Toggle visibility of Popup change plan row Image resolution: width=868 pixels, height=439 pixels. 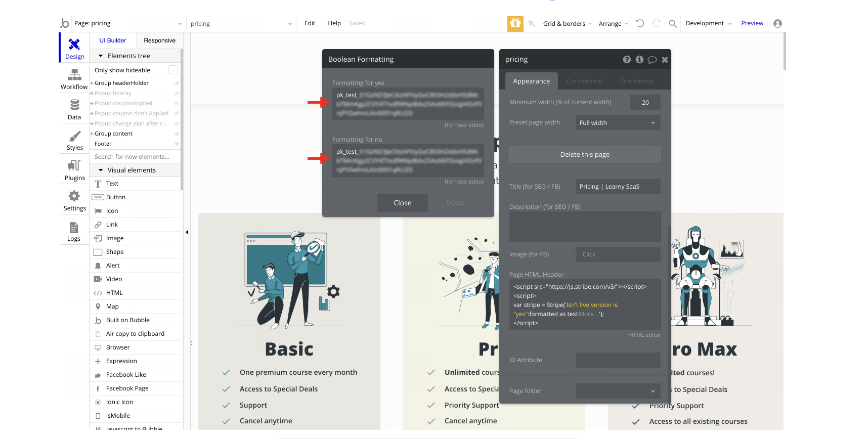coord(177,123)
